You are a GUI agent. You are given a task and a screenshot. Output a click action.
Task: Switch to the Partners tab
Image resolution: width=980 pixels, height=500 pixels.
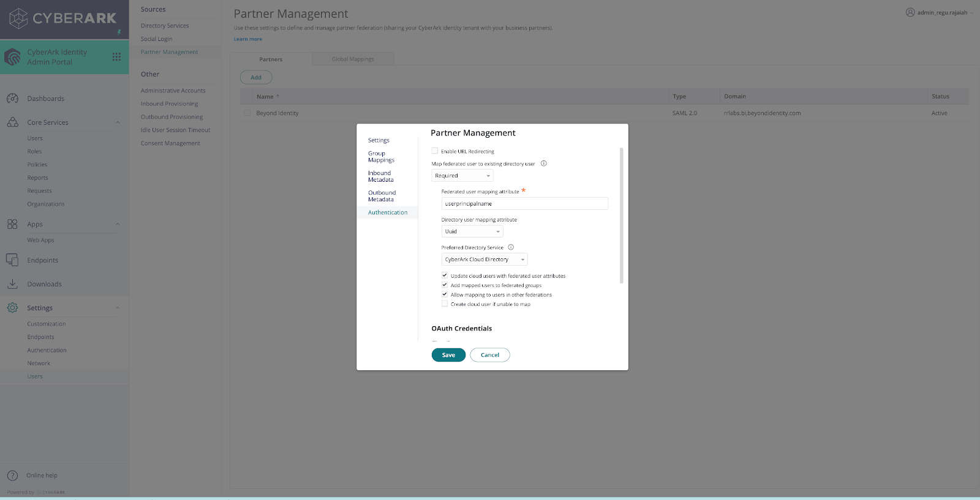[271, 59]
